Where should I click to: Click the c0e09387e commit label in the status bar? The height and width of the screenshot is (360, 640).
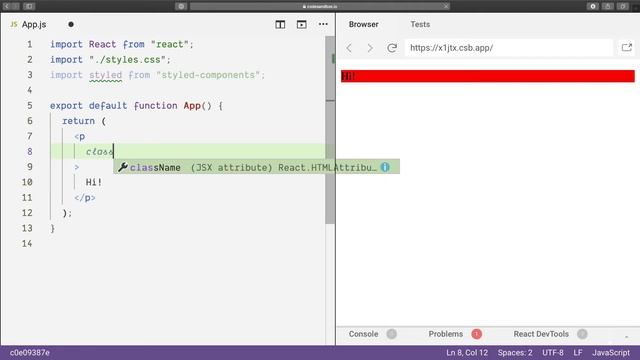(x=29, y=353)
